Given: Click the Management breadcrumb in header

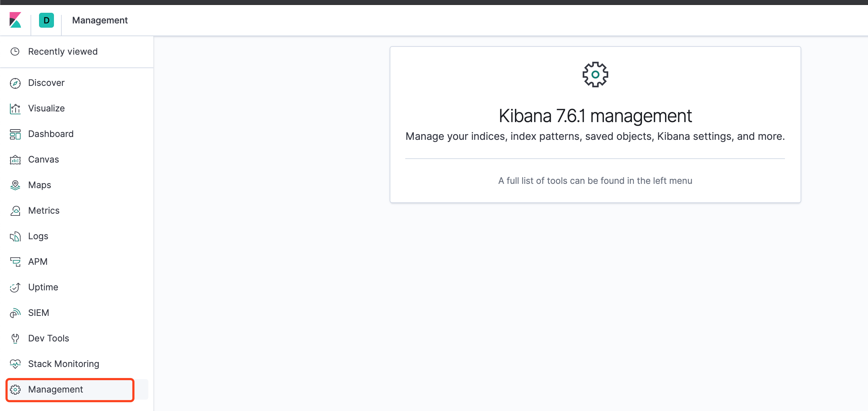Looking at the screenshot, I should coord(100,20).
